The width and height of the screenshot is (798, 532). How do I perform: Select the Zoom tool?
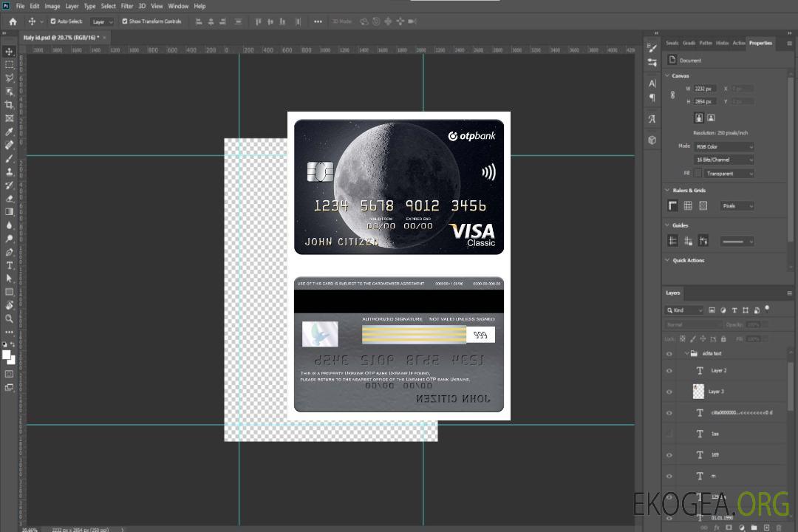[9, 318]
